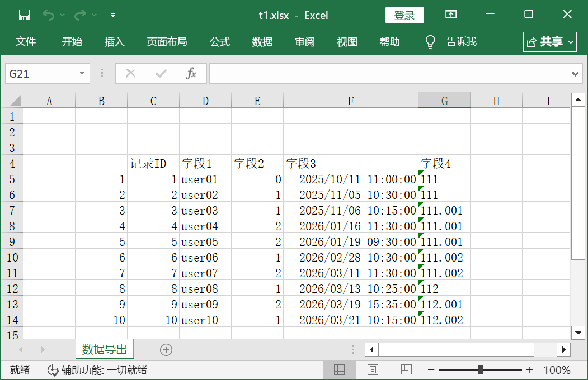This screenshot has width=588, height=380.
Task: Open the Undo history dropdown arrow
Action: coord(62,15)
